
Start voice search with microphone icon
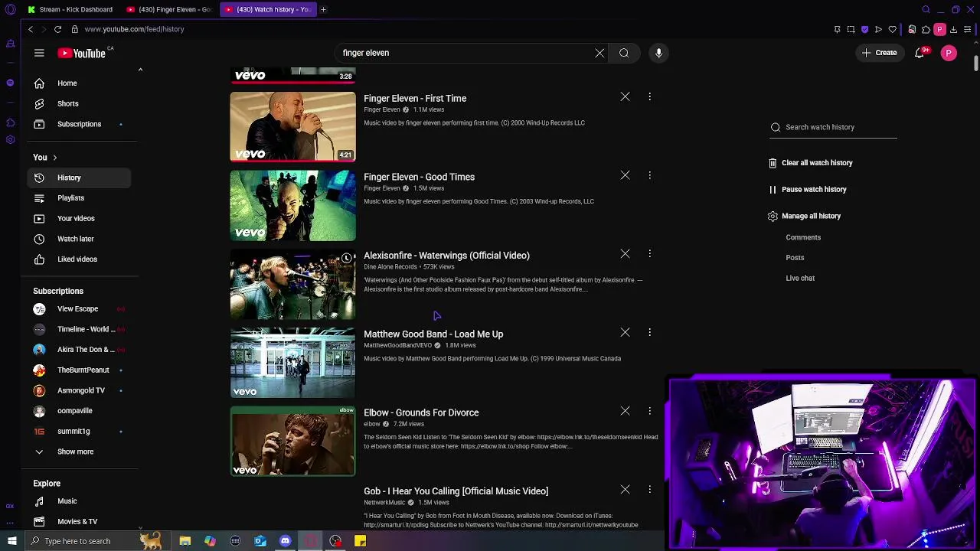[x=658, y=53]
